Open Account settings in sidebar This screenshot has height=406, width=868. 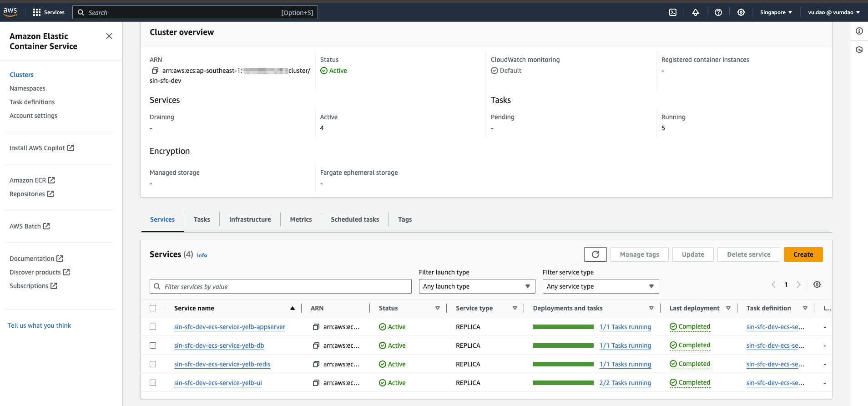point(33,116)
